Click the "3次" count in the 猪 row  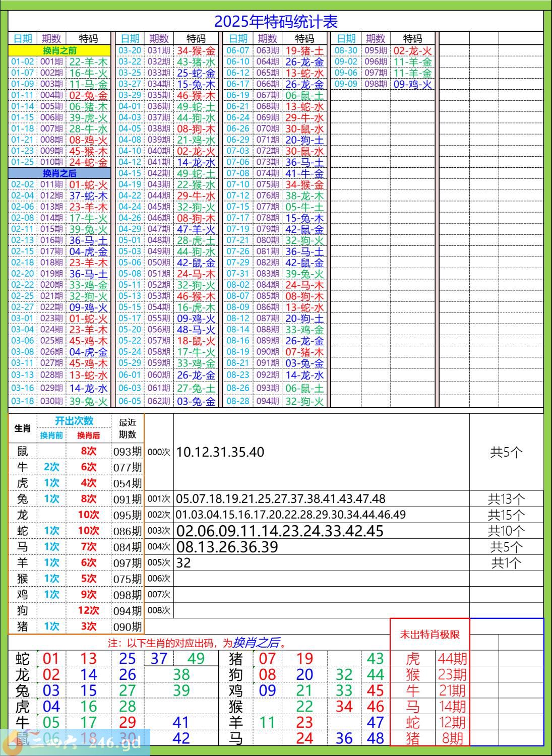click(88, 626)
